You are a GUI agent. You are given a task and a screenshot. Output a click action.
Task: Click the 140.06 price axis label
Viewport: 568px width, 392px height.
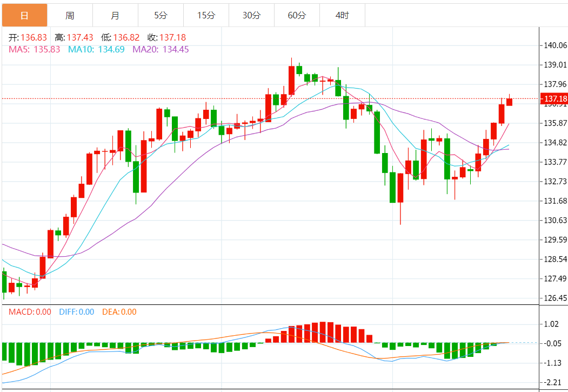(556, 45)
